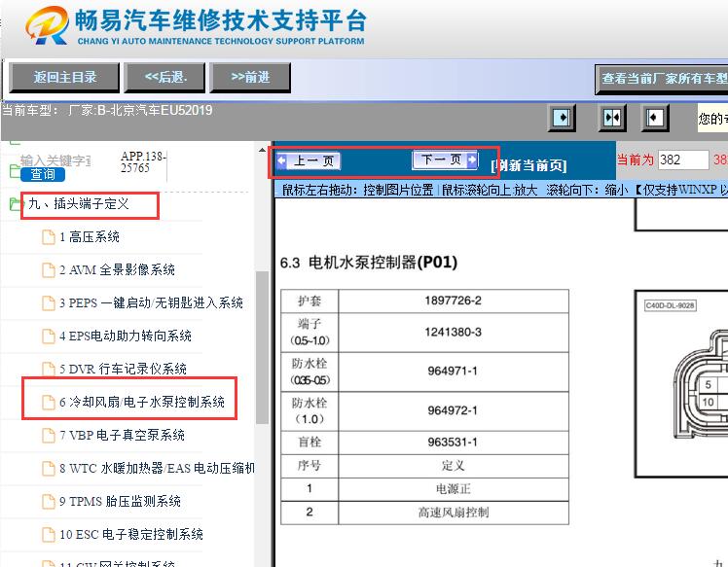Open 7 VBP 电子真空泵系统 item
The image size is (728, 567).
click(122, 436)
